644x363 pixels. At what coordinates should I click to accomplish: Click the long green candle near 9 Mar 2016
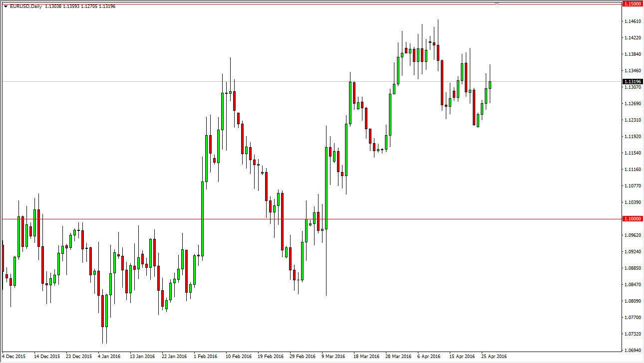327,184
